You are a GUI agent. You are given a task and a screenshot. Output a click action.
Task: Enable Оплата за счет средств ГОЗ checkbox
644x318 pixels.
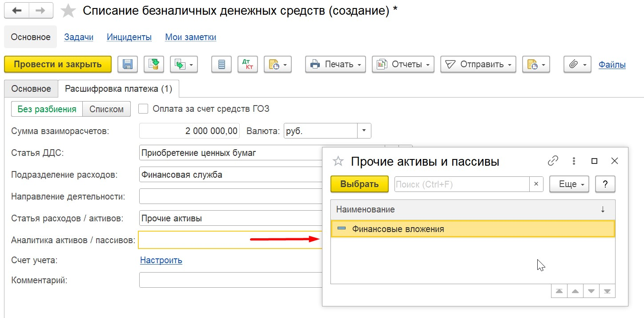(x=143, y=109)
